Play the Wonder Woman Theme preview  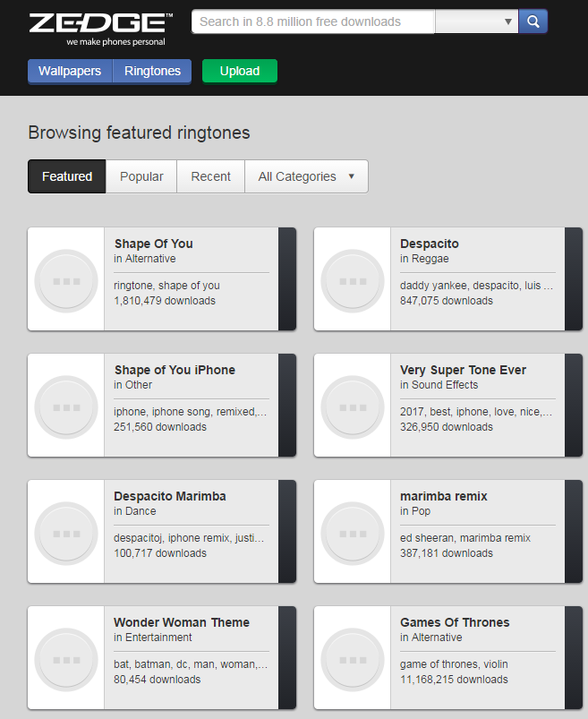pos(66,660)
